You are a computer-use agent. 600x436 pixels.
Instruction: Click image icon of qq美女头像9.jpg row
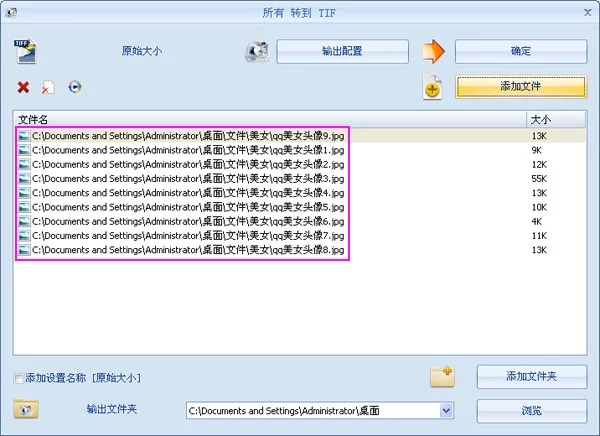(x=24, y=136)
